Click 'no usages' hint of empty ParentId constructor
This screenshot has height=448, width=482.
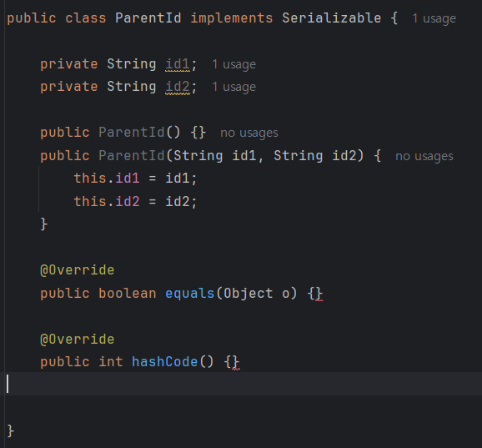249,133
